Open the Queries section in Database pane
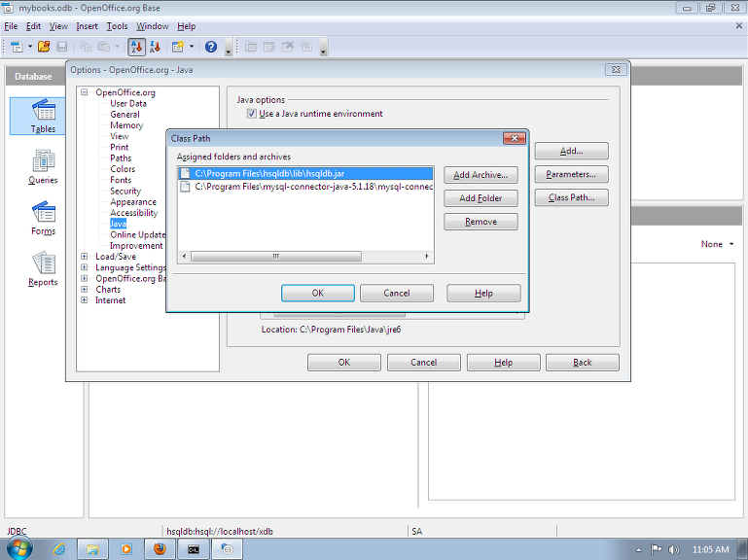 [x=43, y=167]
